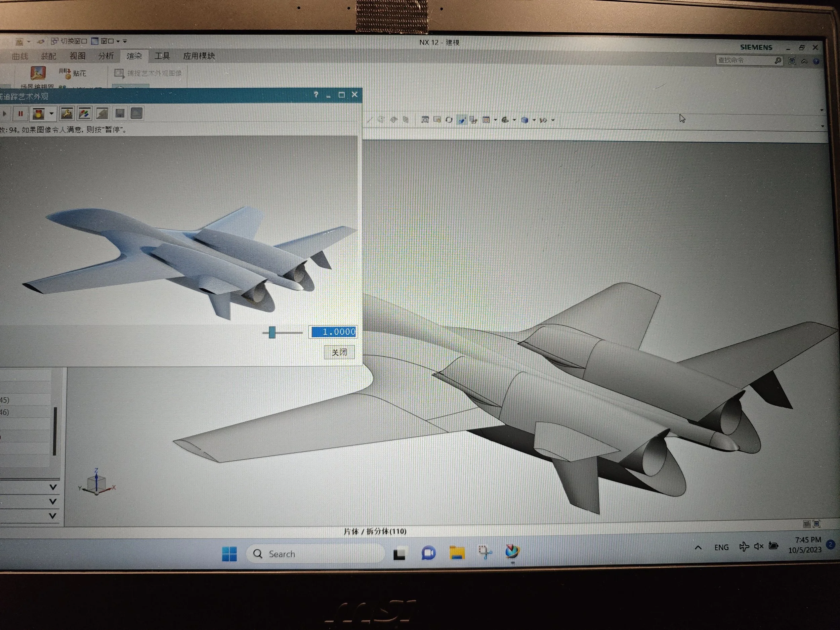Screen dimensions: 840x630
Task: Click the 查找命令 command search field
Action: click(x=744, y=60)
